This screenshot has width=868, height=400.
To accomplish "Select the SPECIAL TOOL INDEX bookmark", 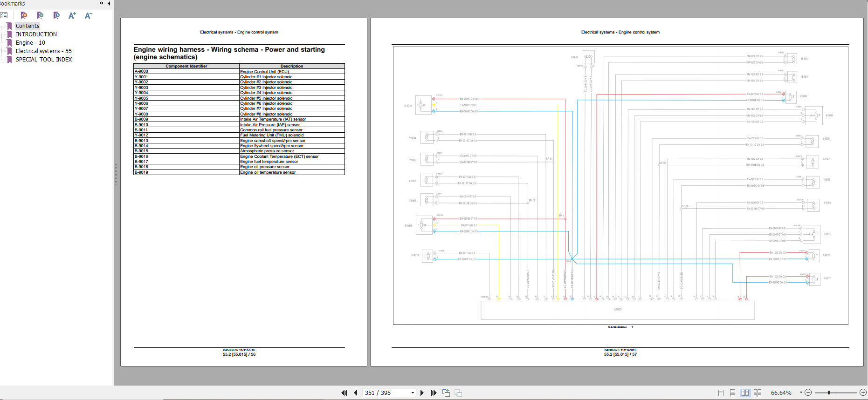I will 44,60.
